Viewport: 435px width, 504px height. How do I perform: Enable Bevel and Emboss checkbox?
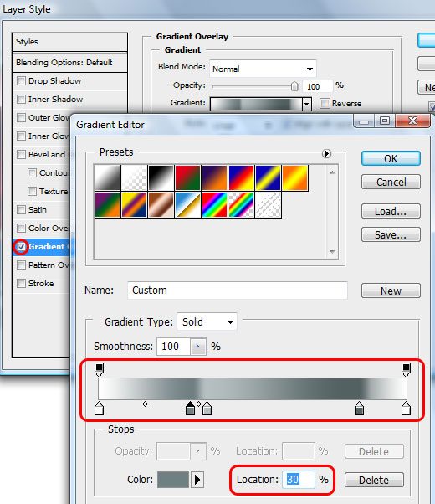click(x=21, y=155)
